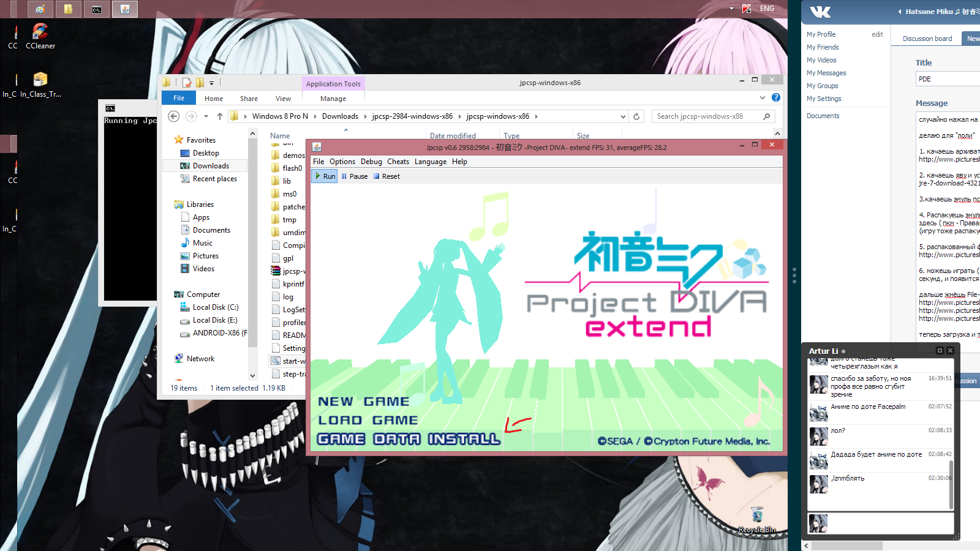
Task: Pop out the Artur Li chat window
Action: click(x=940, y=351)
